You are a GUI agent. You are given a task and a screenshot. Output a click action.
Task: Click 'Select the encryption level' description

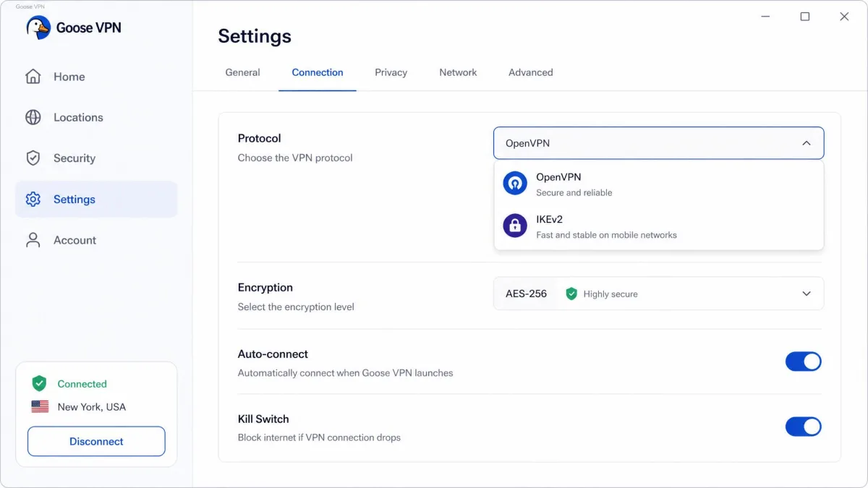coord(296,307)
